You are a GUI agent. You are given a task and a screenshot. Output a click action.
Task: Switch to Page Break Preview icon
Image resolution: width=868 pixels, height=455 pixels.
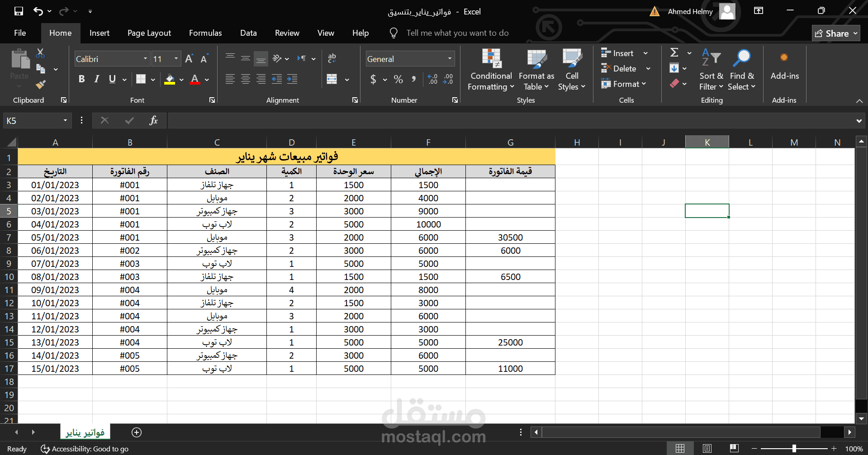[x=735, y=449]
